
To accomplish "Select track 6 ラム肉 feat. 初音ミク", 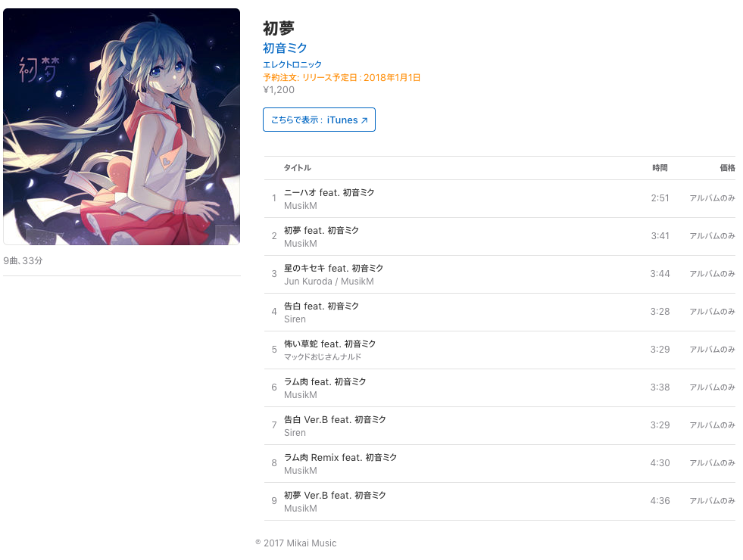I will tap(499, 388).
